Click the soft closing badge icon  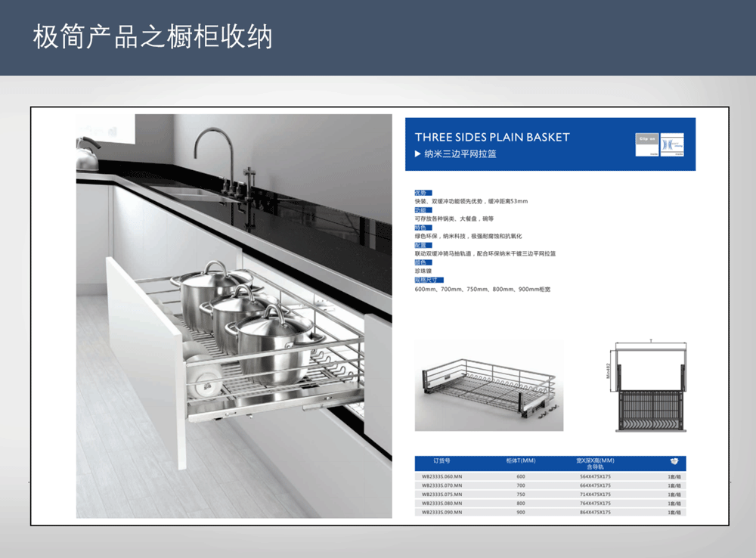pyautogui.click(x=672, y=144)
